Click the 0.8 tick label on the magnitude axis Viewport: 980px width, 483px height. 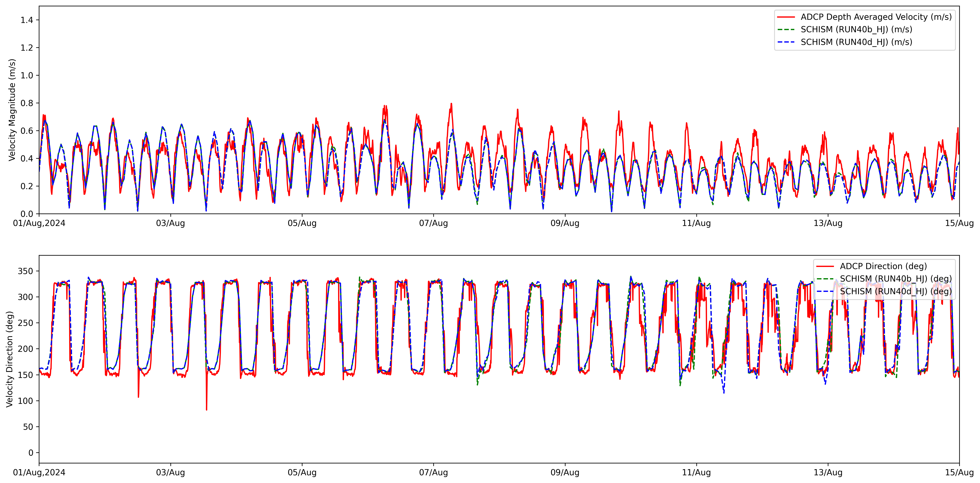click(x=27, y=103)
